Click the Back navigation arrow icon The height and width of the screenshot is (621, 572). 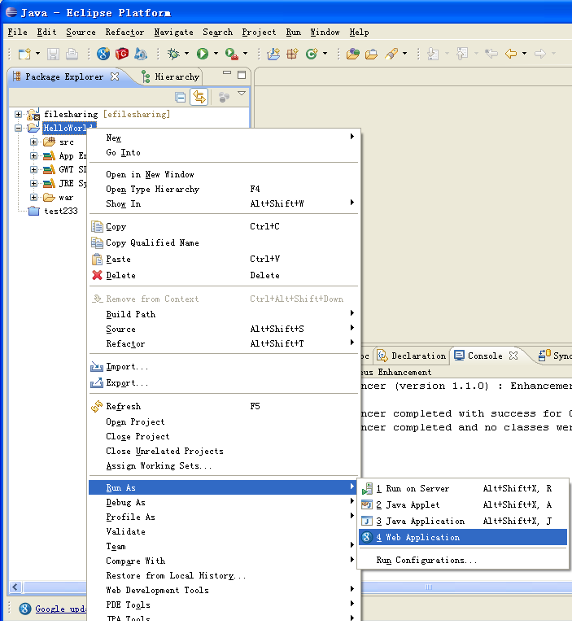(511, 53)
